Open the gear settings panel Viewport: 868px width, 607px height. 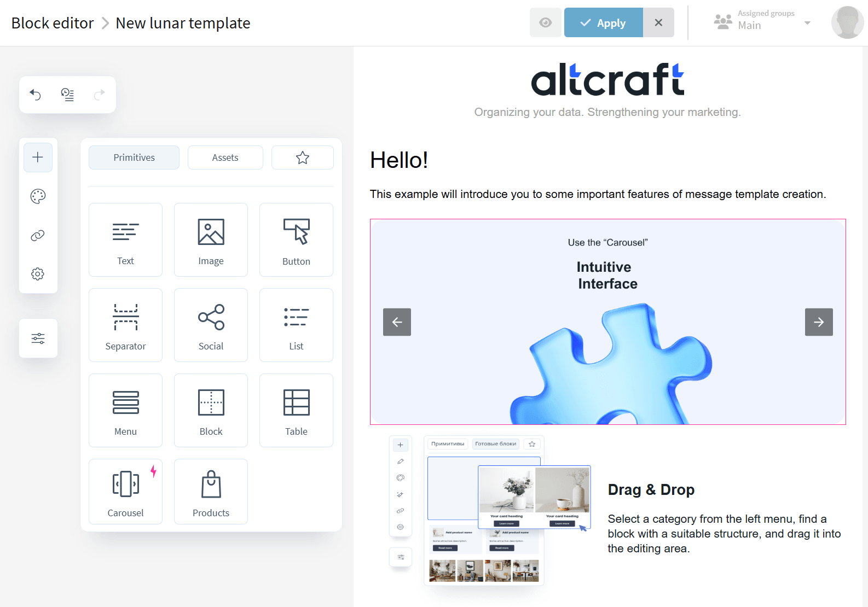pyautogui.click(x=38, y=274)
